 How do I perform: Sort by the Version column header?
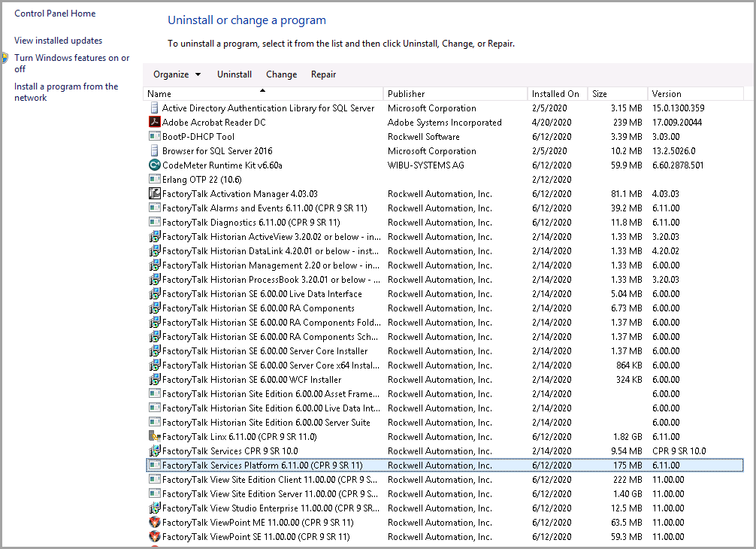pos(696,93)
